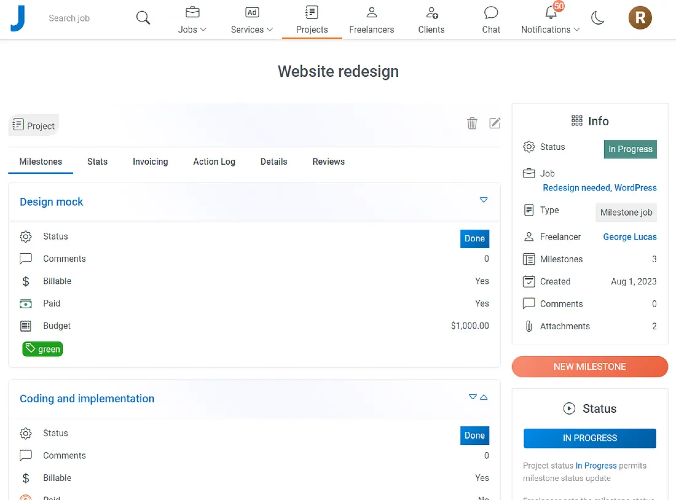The height and width of the screenshot is (500, 676).
Task: Go to the Projects page
Action: [312, 20]
